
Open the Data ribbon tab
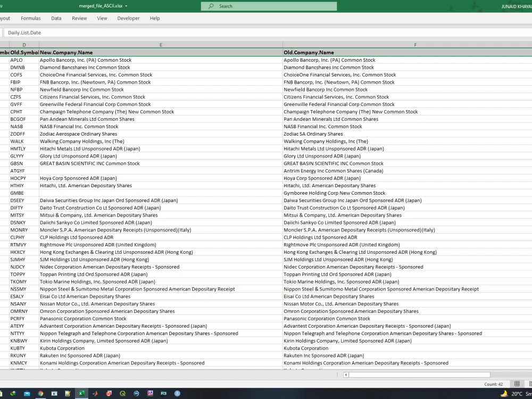coord(56,18)
